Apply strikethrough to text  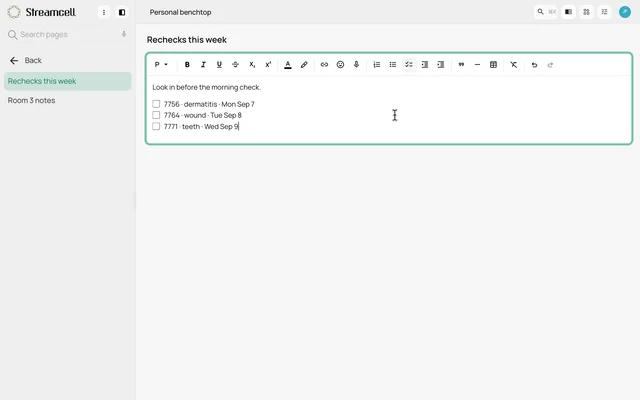(x=235, y=64)
